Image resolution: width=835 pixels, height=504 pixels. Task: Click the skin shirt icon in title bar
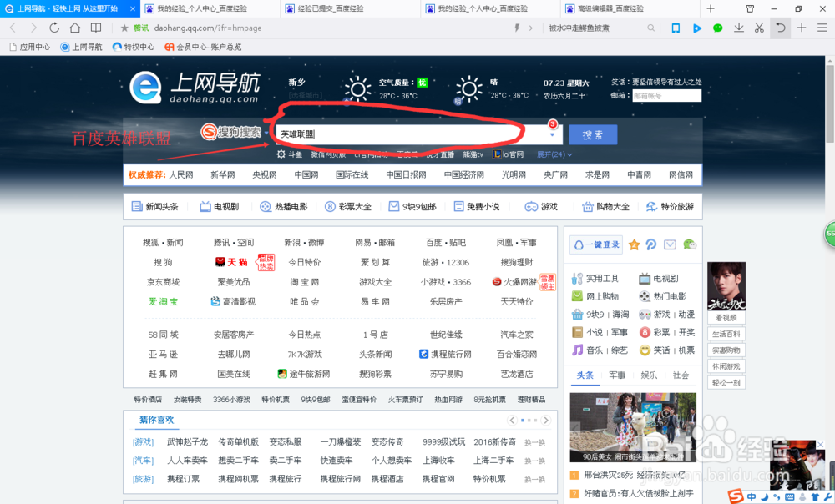tap(750, 8)
